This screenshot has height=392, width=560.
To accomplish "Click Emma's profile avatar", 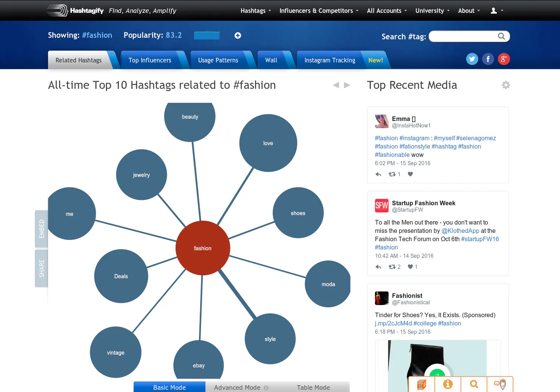I will click(382, 121).
